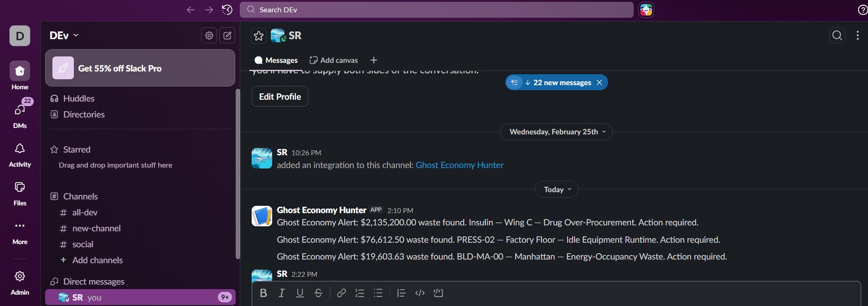Collapse the Direct messages section
This screenshot has width=868, height=306.
[x=93, y=281]
